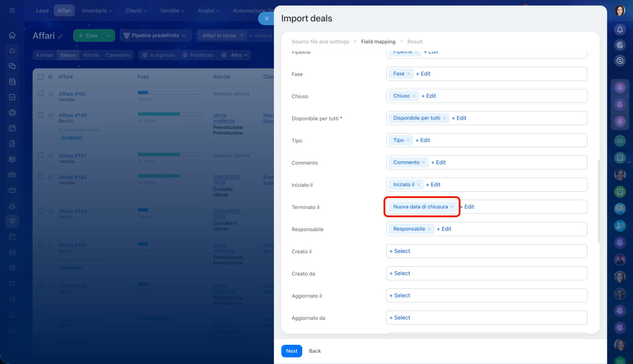Screen dimensions: 633x364
Task: Open the calendar icon in left sidebar
Action: point(12,128)
